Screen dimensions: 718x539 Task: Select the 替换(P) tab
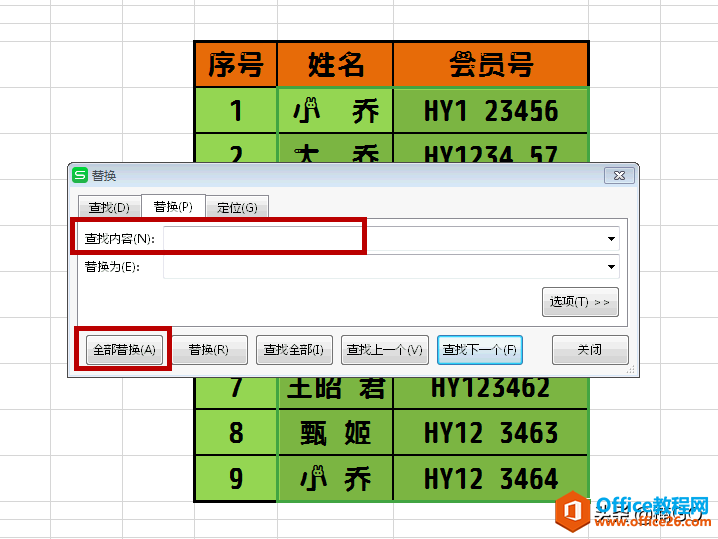[173, 207]
